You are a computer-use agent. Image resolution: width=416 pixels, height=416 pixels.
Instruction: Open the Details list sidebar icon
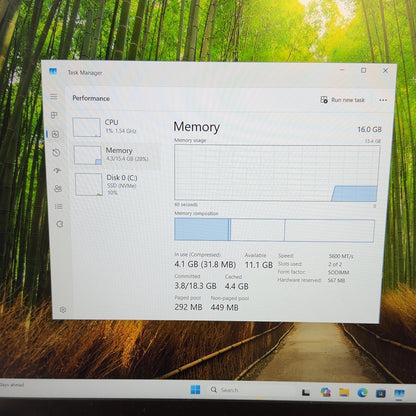click(59, 207)
